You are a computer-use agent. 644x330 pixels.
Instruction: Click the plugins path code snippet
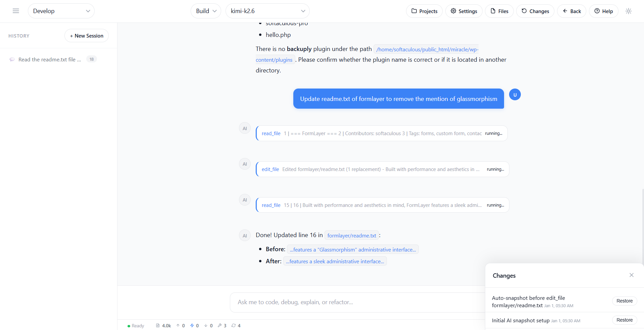367,55
